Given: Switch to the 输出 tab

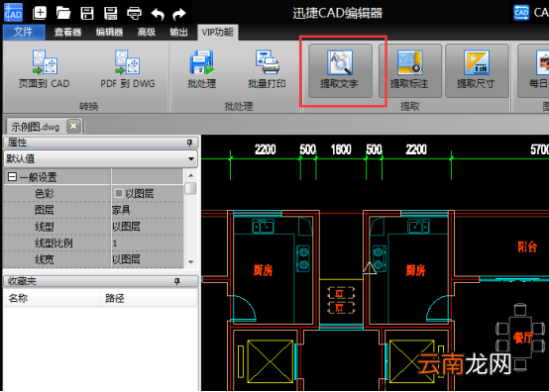Looking at the screenshot, I should tap(179, 32).
